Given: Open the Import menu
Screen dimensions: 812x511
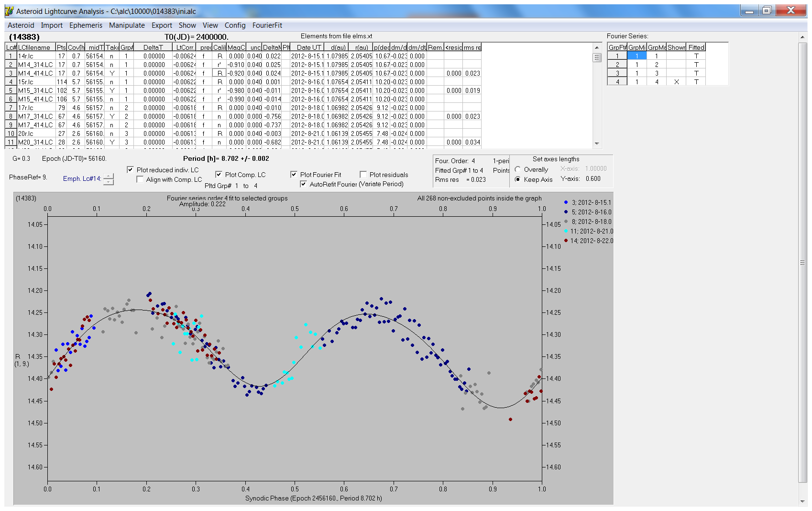Looking at the screenshot, I should point(52,25).
